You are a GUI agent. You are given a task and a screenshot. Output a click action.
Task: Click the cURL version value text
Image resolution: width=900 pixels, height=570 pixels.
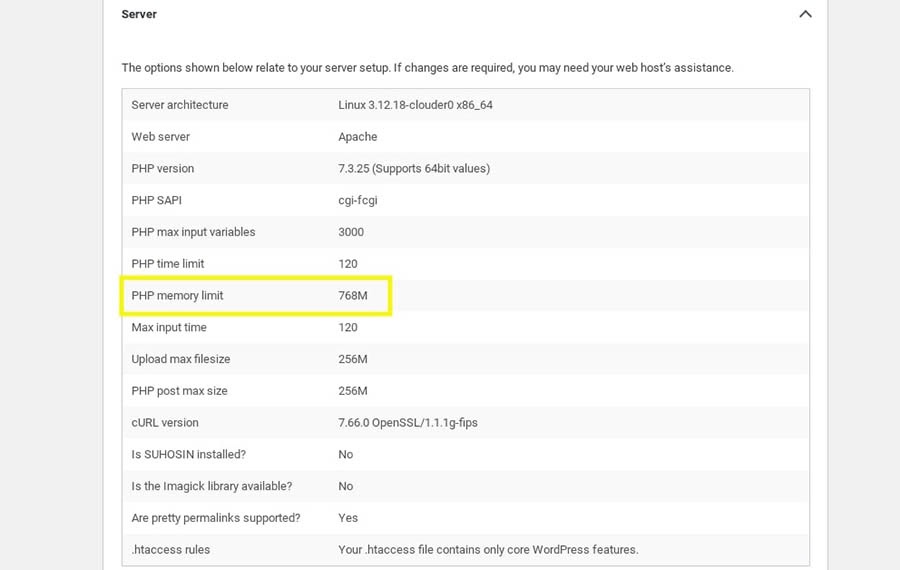408,423
